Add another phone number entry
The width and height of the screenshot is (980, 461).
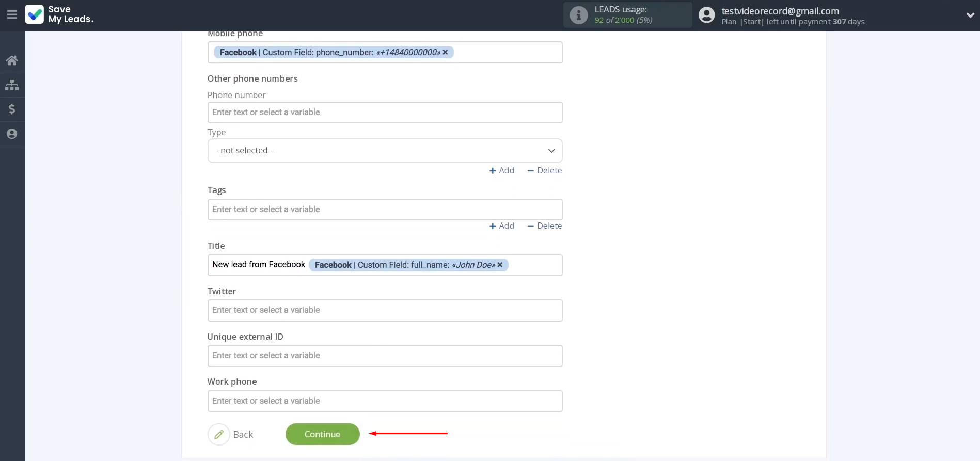point(501,170)
